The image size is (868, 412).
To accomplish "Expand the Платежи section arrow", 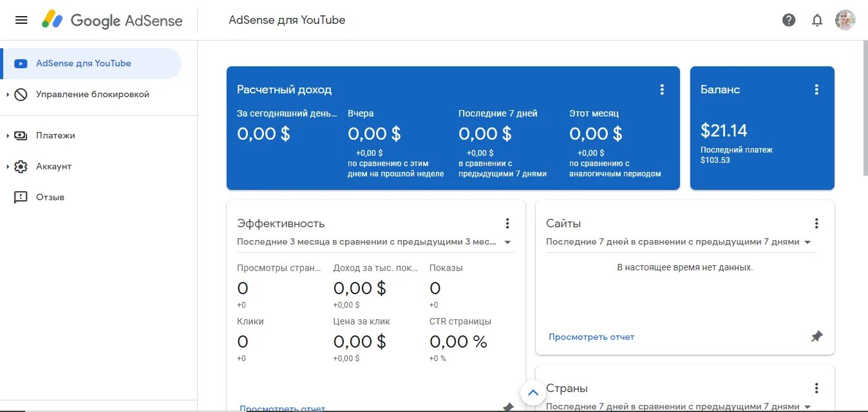I will 8,136.
